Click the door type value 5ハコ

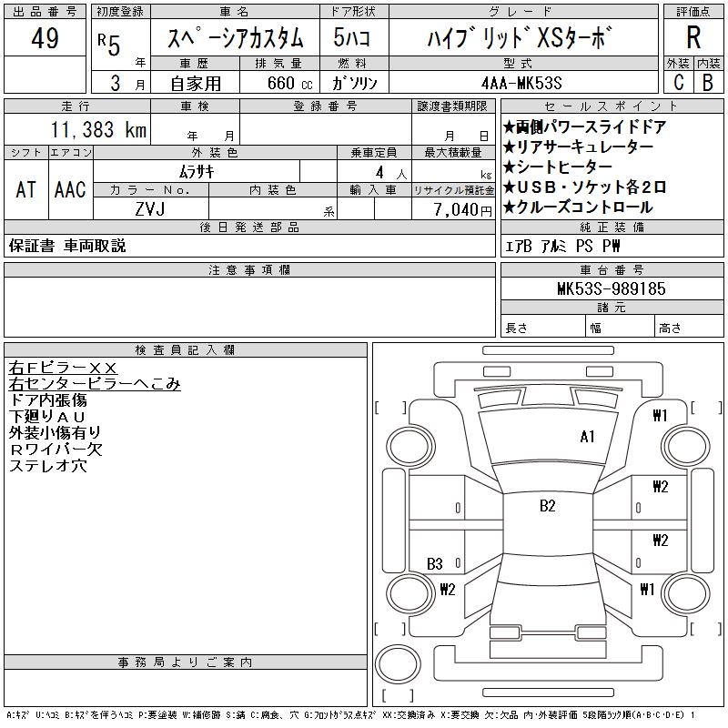point(351,37)
